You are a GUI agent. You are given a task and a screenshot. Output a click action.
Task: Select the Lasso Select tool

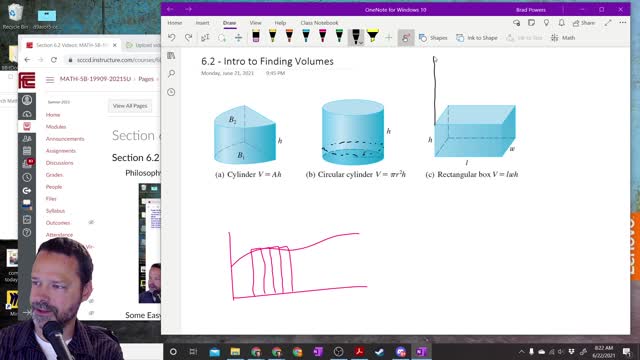[222, 38]
